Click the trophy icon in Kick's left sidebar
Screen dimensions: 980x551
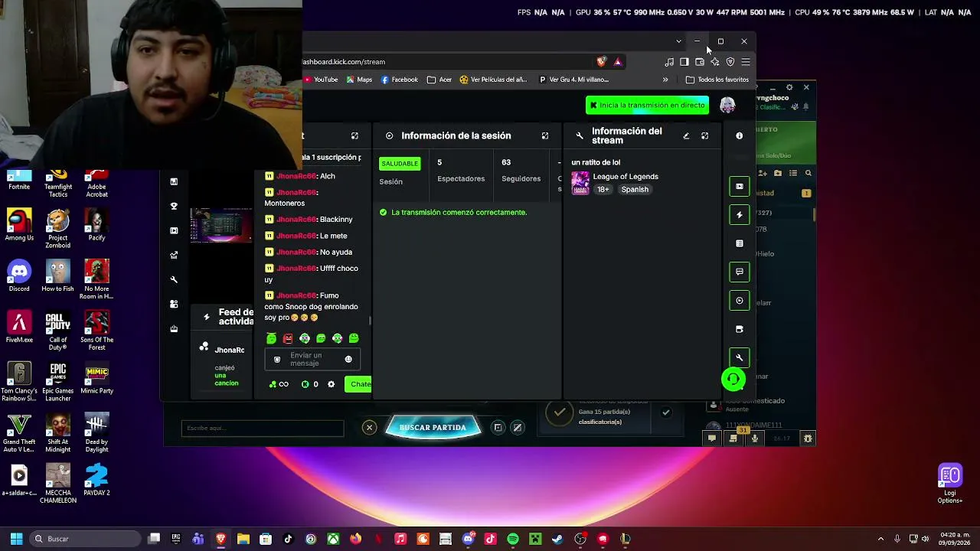pos(174,206)
